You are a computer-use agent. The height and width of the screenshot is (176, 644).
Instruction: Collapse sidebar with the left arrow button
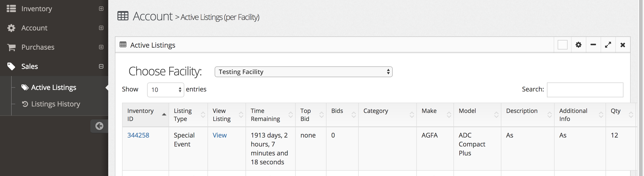click(99, 126)
